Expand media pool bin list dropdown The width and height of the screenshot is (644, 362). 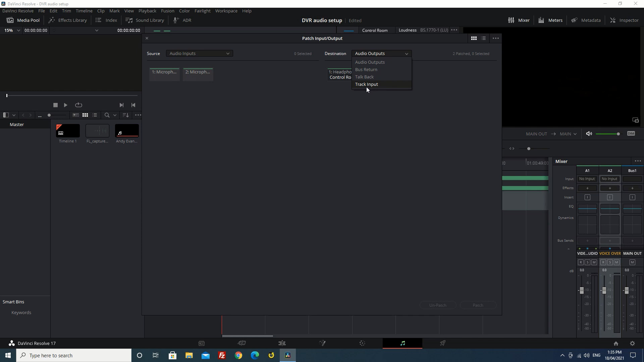(14, 115)
